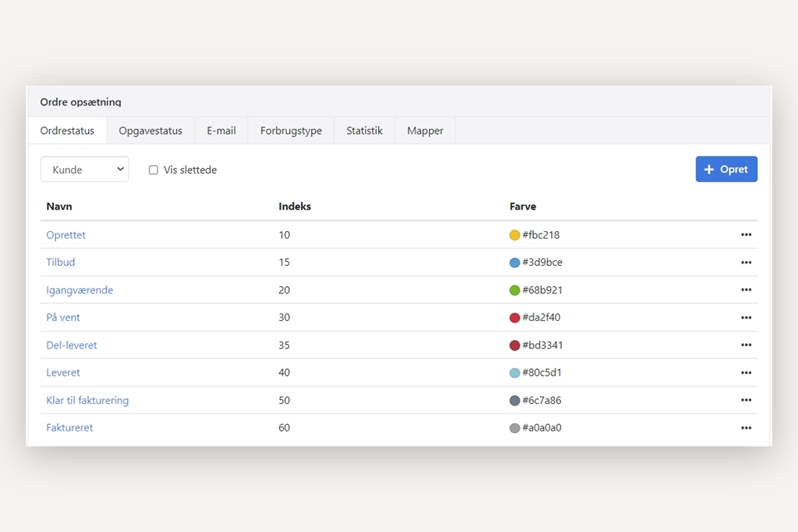Open the ellipsis menu for Faktureret row
798x532 pixels.
746,428
